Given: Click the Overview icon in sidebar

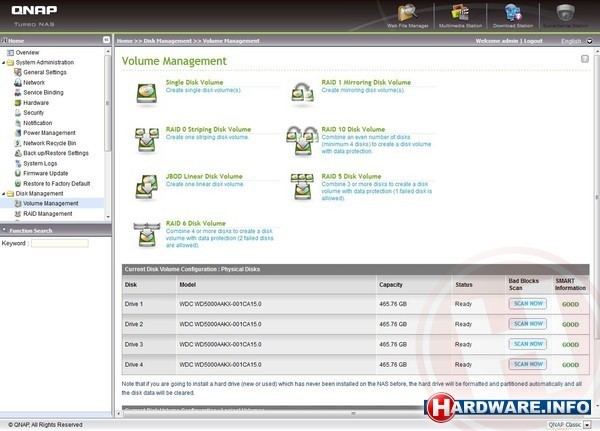Looking at the screenshot, I should [10, 52].
